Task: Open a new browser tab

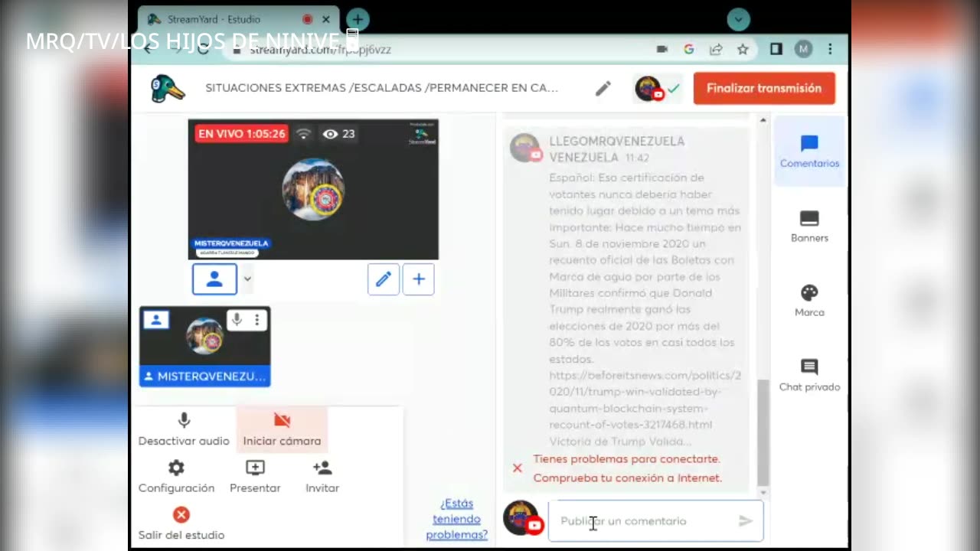Action: [x=358, y=20]
